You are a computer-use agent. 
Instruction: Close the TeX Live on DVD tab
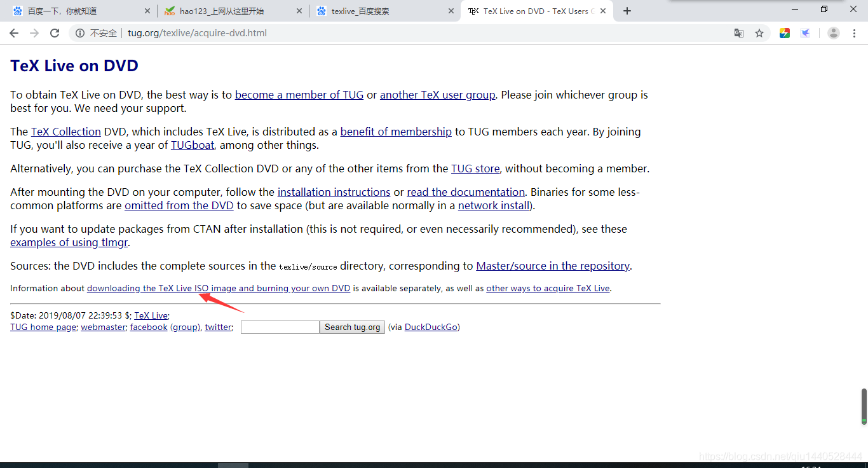click(603, 11)
